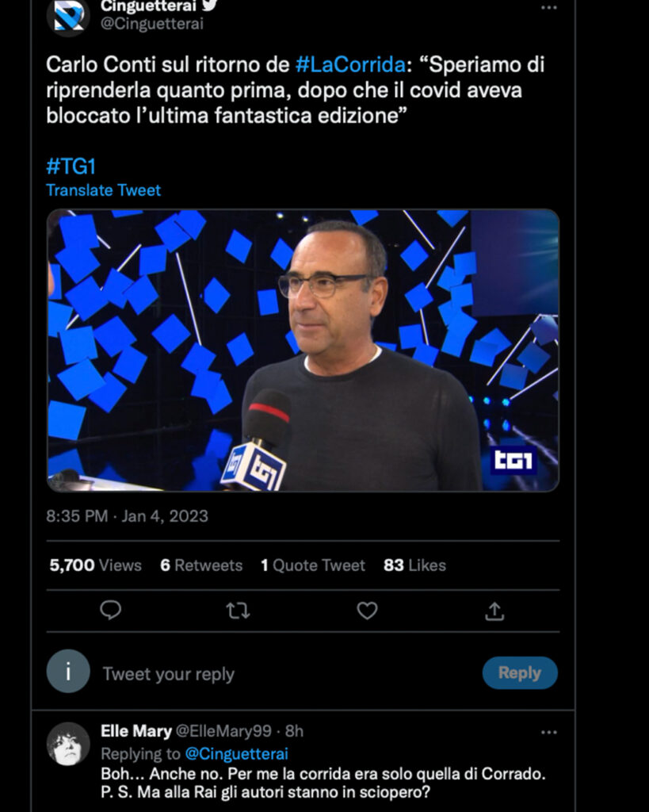
Task: Like the tweet with heart icon
Action: point(367,610)
